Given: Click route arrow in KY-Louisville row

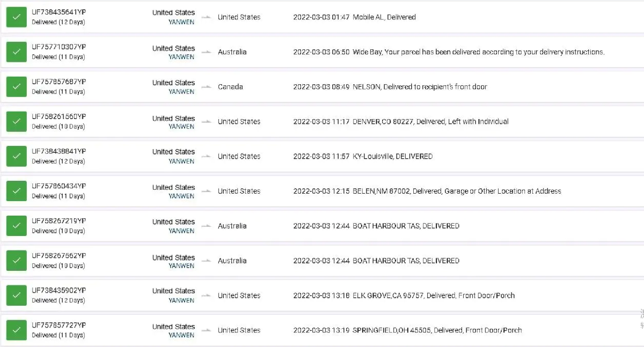Looking at the screenshot, I should 206,157.
